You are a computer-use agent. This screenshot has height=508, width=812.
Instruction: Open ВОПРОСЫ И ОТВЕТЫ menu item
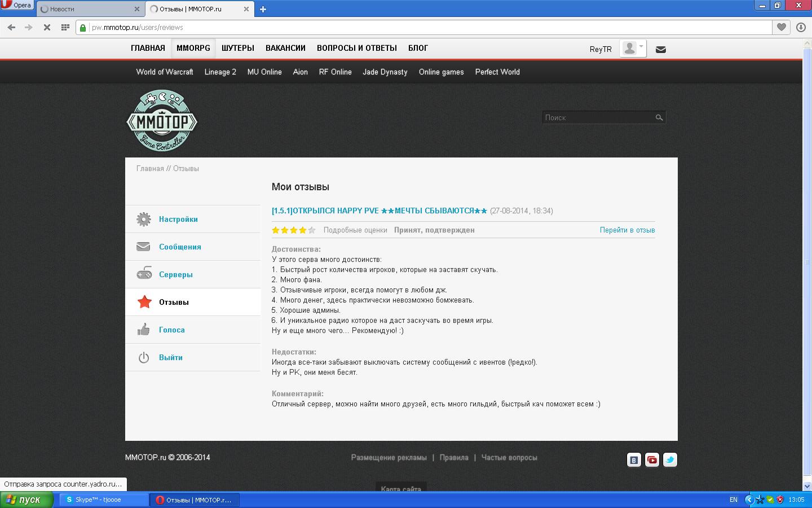click(356, 48)
